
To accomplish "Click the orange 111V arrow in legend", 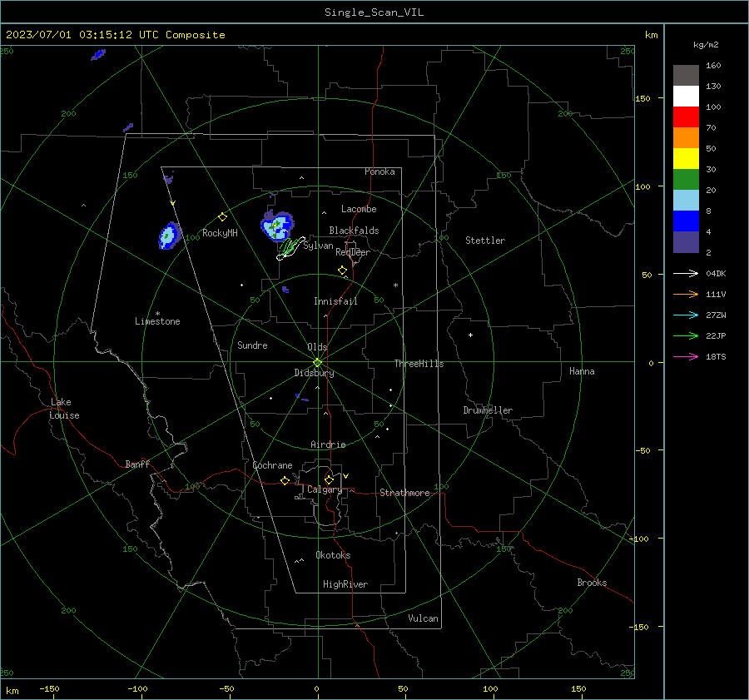I will [686, 295].
